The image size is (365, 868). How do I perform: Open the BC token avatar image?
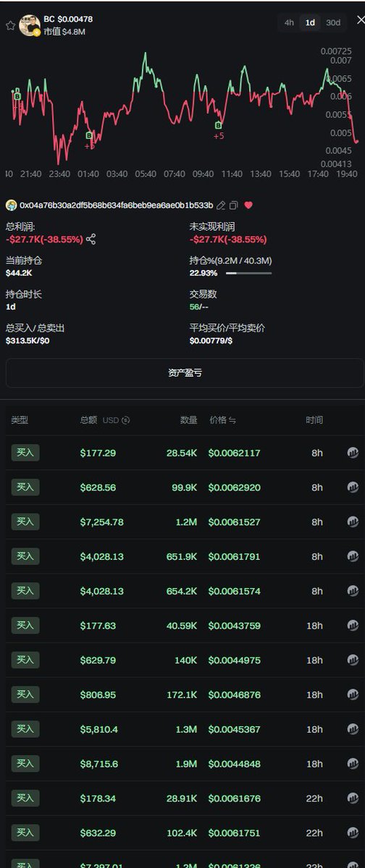[29, 25]
